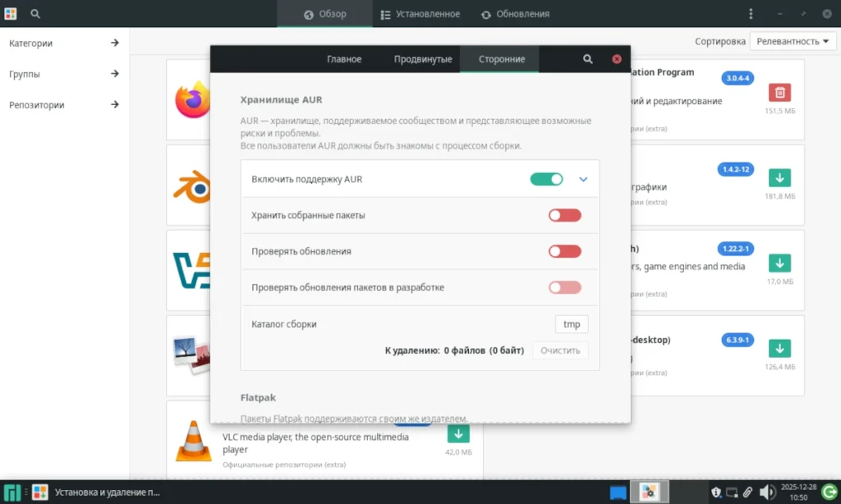
Task: Click the clock showing 2025-12-28 10:50
Action: (798, 493)
